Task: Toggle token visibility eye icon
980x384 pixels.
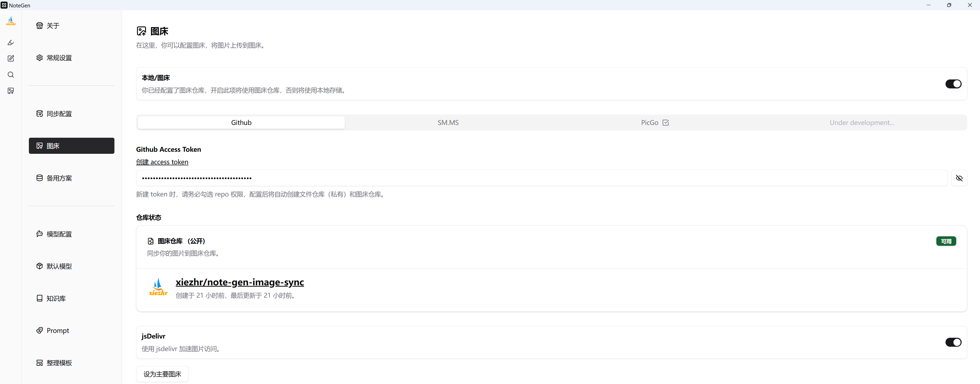Action: click(959, 178)
